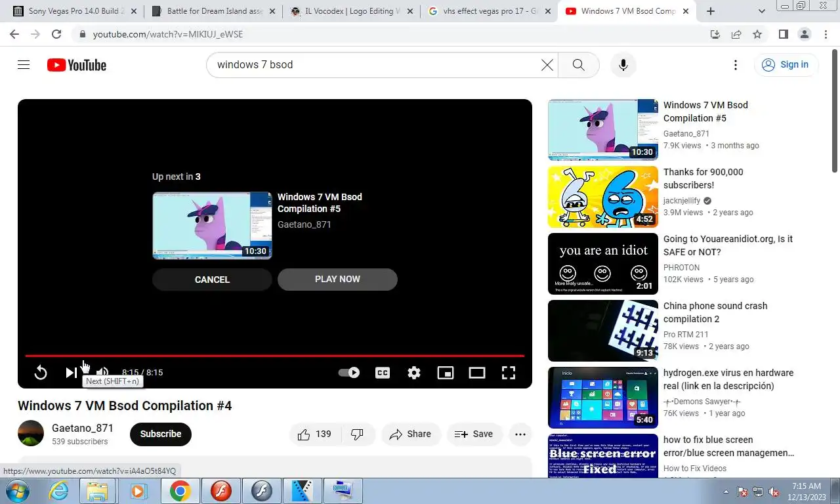Open Windows Start menu

tap(16, 491)
